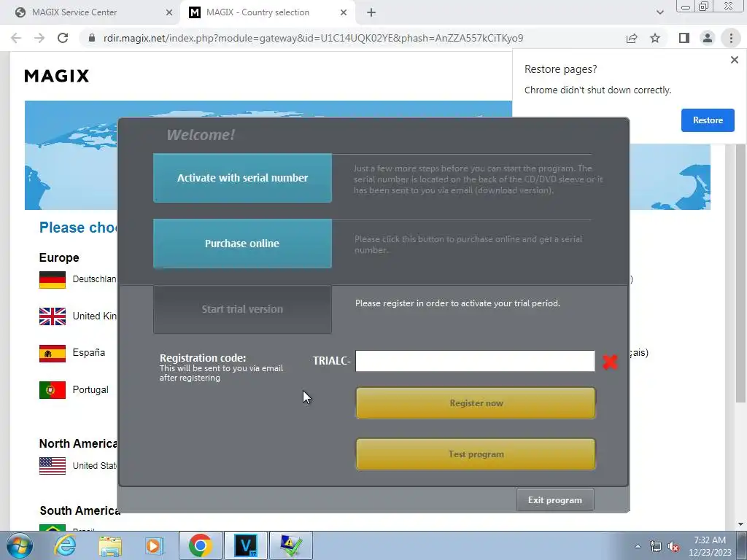The width and height of the screenshot is (747, 560).
Task: Click the United States flag
Action: click(x=53, y=466)
